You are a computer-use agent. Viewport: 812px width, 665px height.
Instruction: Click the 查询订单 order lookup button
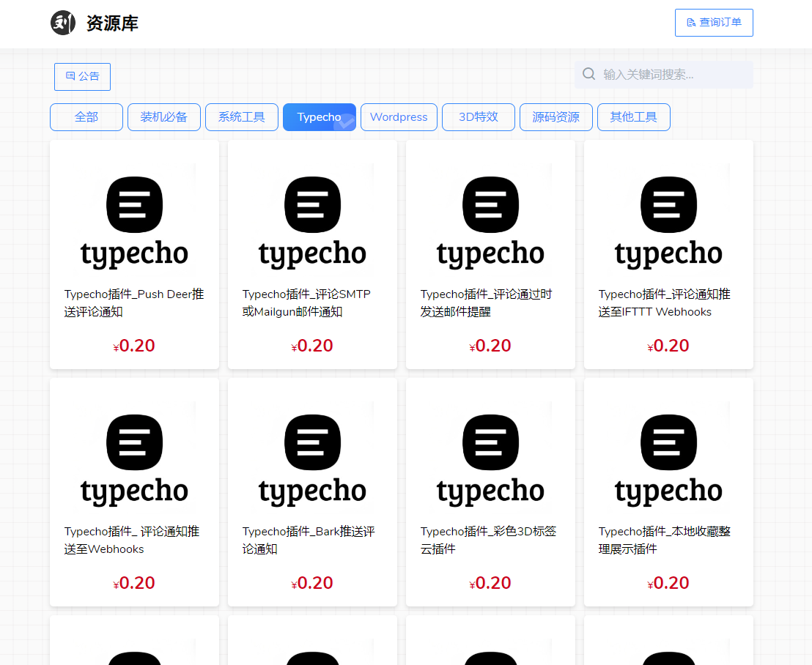(714, 23)
